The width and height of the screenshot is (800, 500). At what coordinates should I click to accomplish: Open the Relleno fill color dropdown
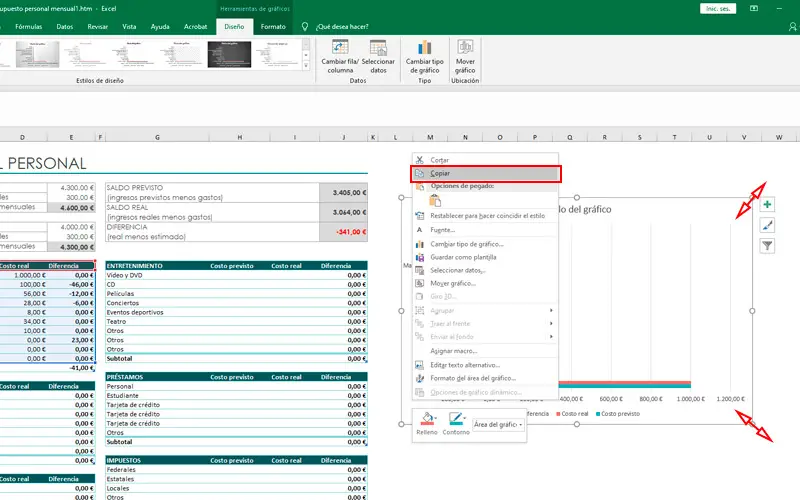[x=428, y=422]
